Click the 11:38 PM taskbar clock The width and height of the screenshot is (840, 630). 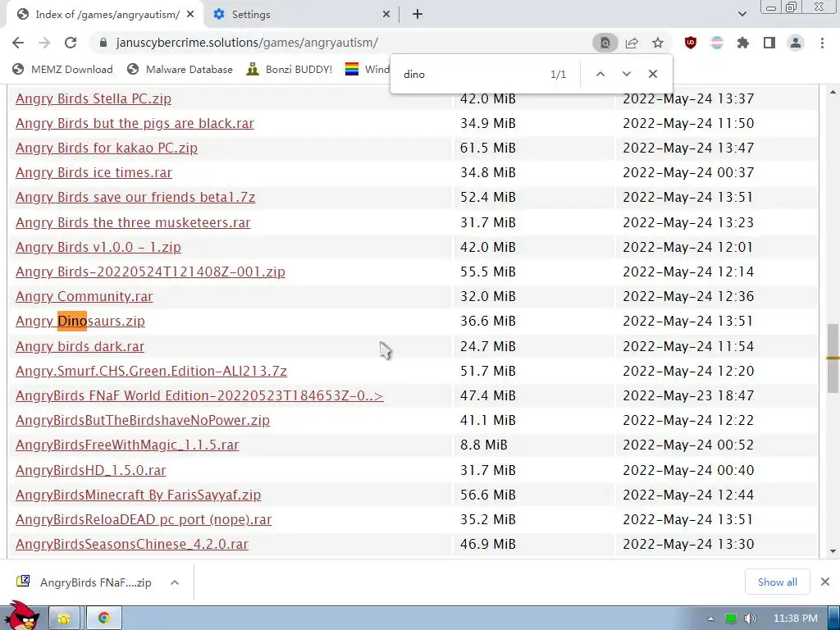[795, 619]
